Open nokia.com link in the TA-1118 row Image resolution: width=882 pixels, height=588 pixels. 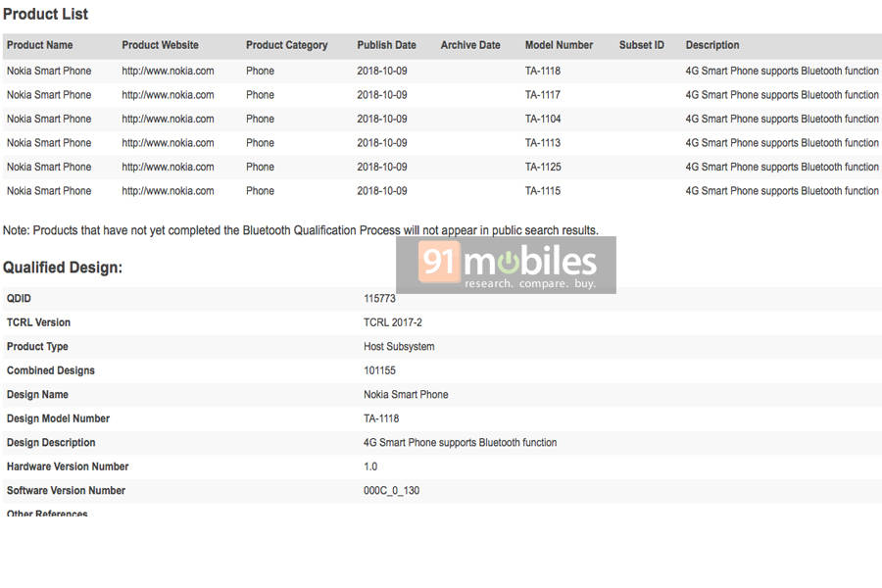click(x=168, y=71)
